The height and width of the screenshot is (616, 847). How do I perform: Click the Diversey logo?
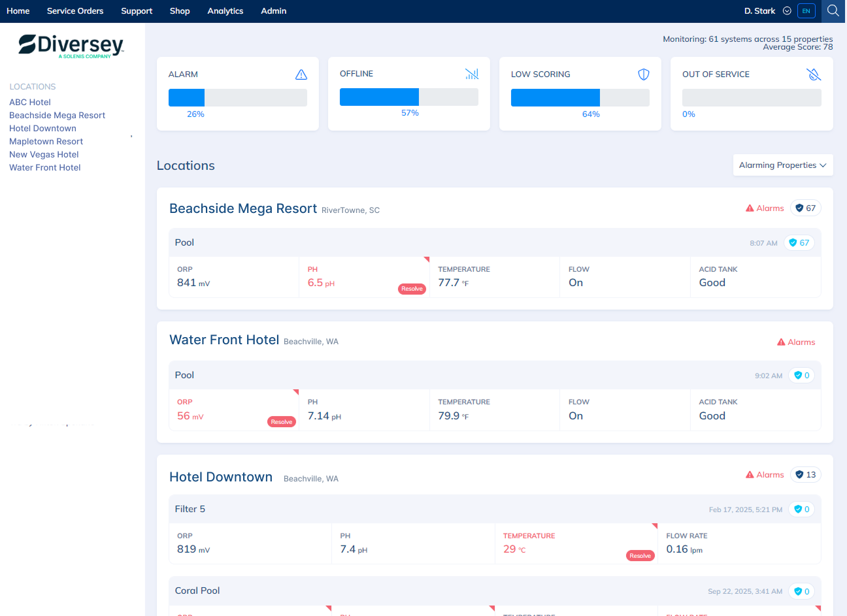pos(71,45)
